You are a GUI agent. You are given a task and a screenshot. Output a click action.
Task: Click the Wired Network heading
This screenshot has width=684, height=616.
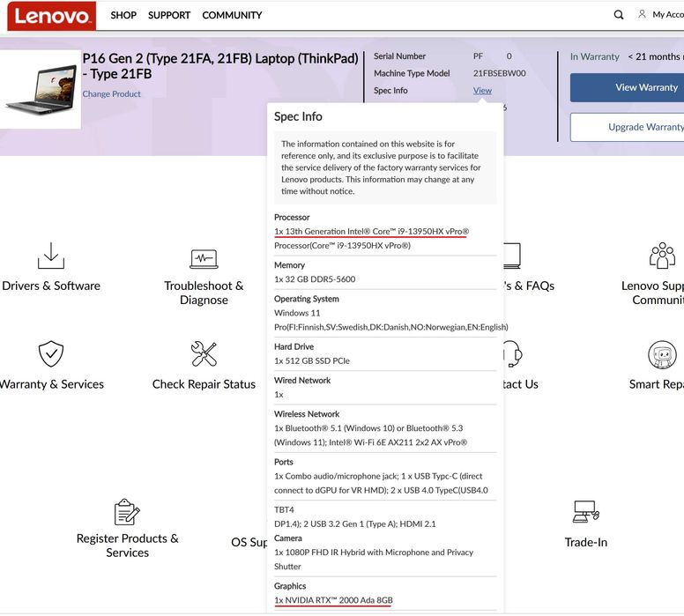[x=302, y=381]
